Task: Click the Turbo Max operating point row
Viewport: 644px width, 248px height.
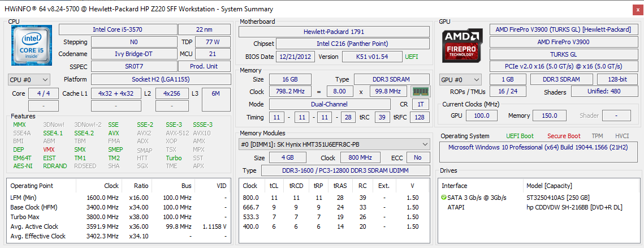Action: (118, 217)
